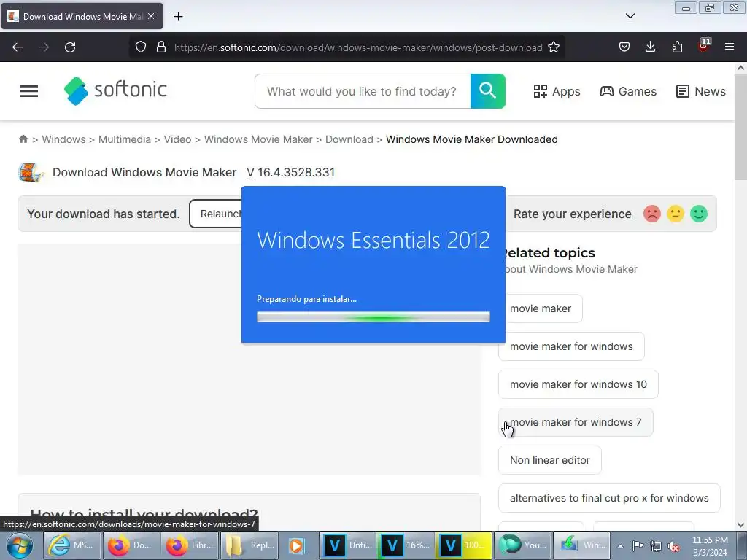This screenshot has width=747, height=560.
Task: Rate experience with the neutral yellow face
Action: click(x=675, y=214)
